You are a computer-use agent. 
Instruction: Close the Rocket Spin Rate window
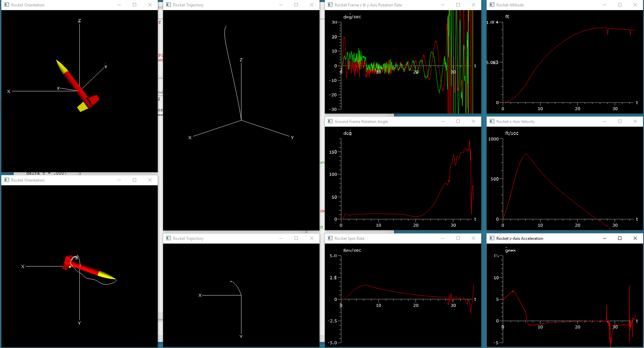473,238
